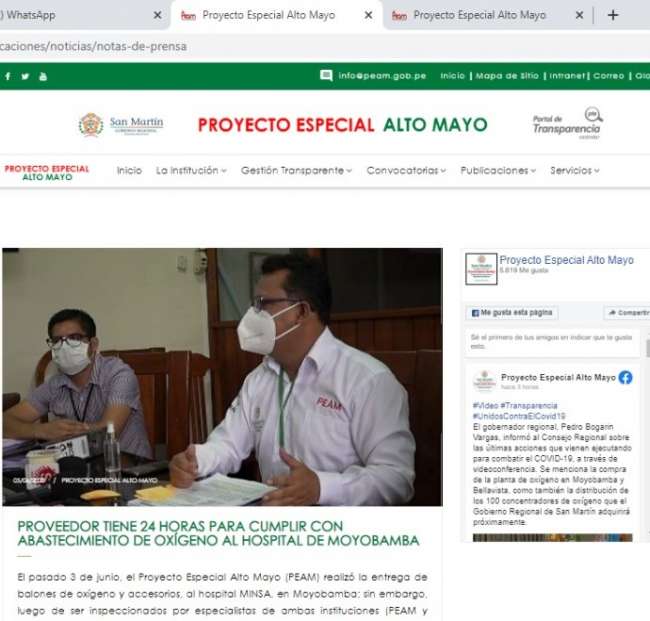Expand the La Institución dropdown menu
The image size is (650, 621).
[191, 171]
